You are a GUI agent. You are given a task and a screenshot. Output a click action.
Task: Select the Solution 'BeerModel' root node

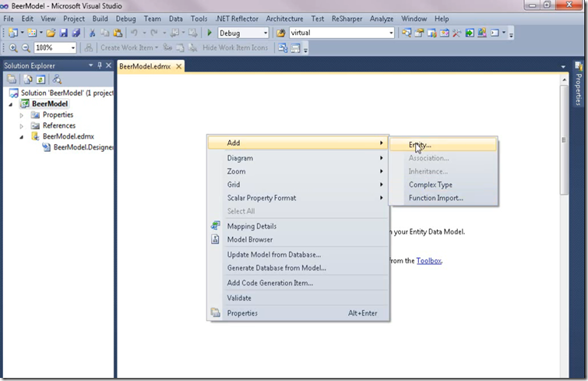[62, 93]
